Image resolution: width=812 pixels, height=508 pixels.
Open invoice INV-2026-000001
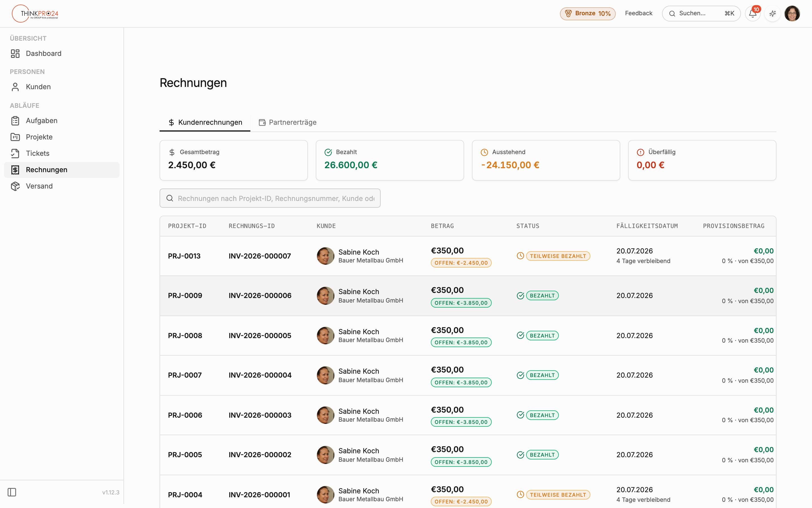tap(259, 495)
